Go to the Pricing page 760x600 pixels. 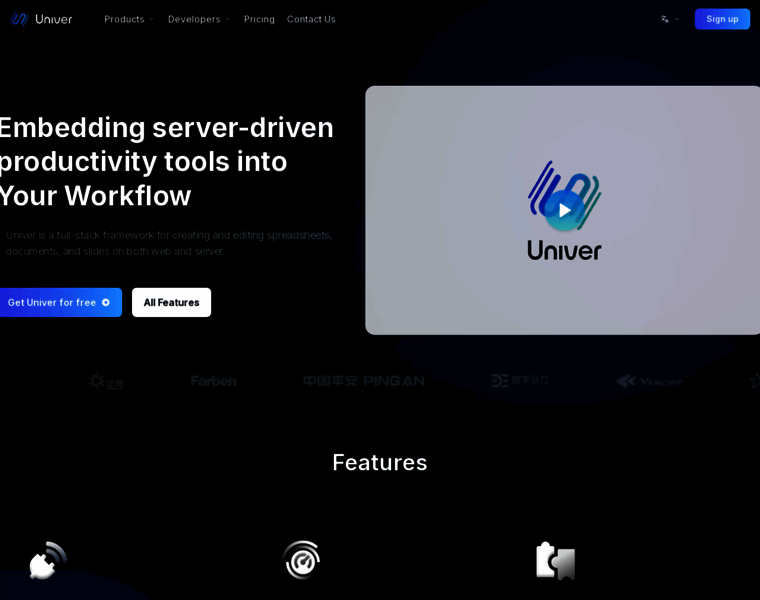pyautogui.click(x=259, y=19)
